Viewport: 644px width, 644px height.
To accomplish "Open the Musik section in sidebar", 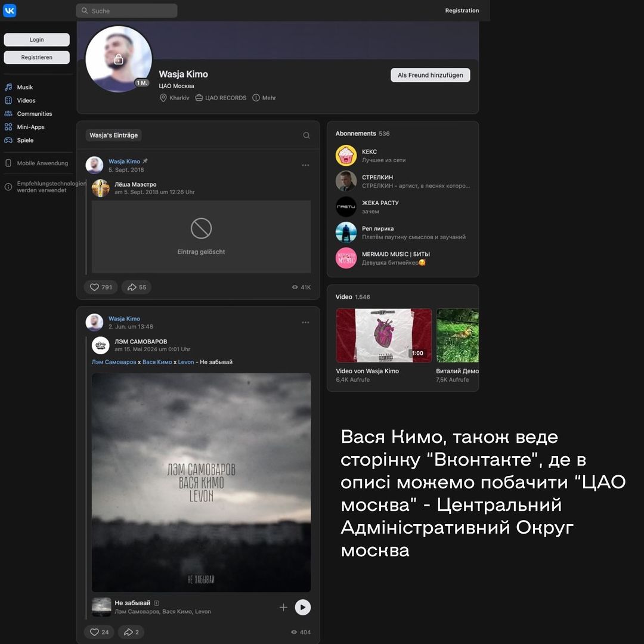I will point(24,87).
